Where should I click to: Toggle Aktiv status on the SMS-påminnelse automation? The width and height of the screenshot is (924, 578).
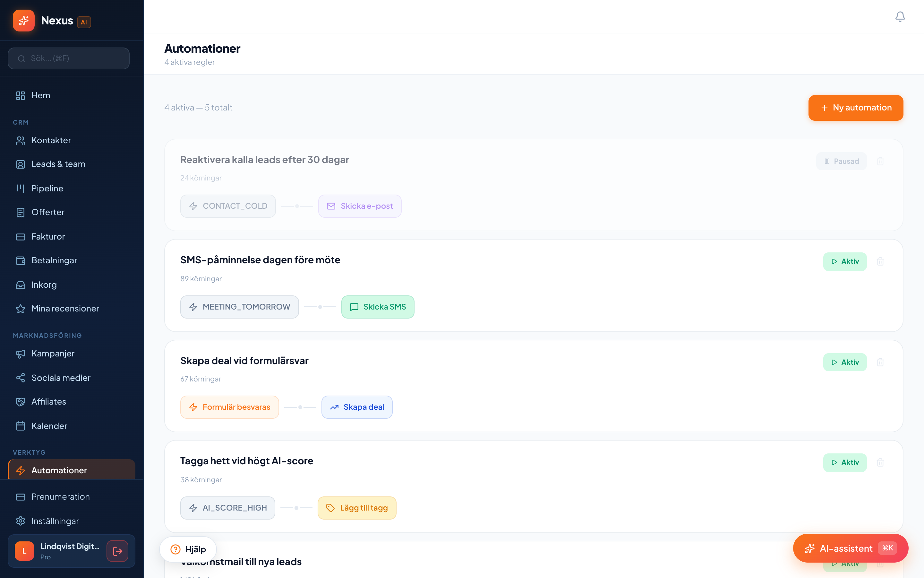pos(844,261)
